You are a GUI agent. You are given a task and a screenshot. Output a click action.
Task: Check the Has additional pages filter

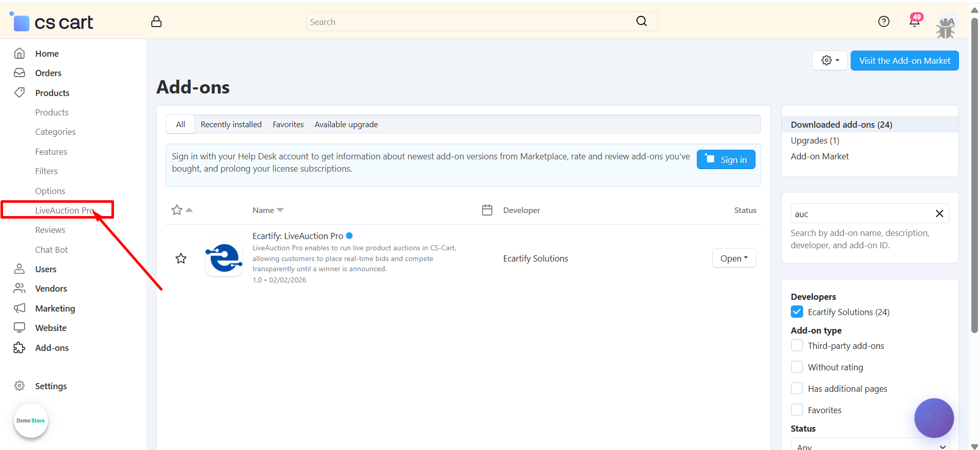[x=796, y=389]
